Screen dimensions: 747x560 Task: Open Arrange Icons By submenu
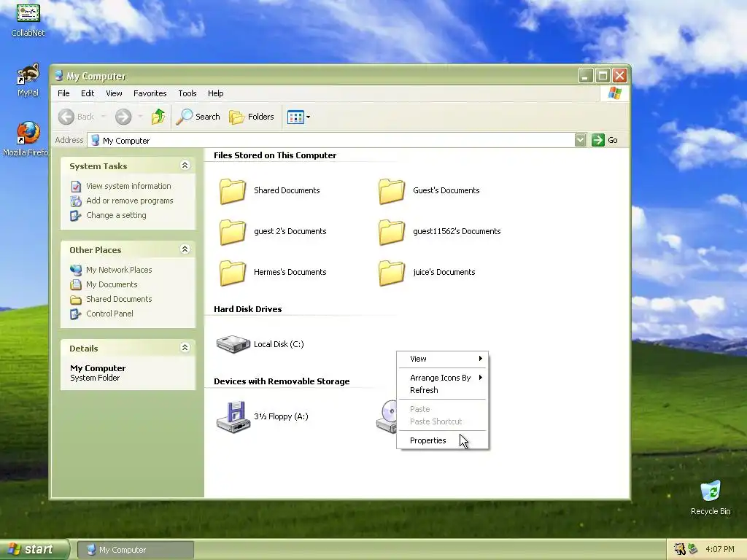tap(443, 378)
